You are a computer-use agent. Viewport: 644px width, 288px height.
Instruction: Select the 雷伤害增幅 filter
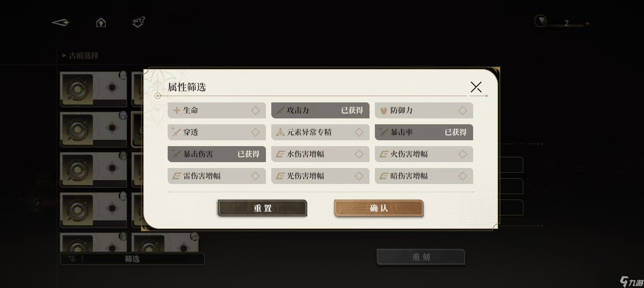217,176
